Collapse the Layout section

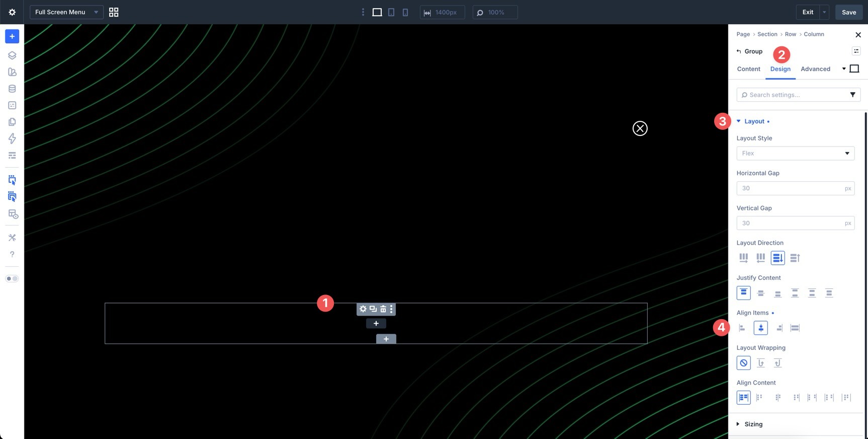point(753,121)
